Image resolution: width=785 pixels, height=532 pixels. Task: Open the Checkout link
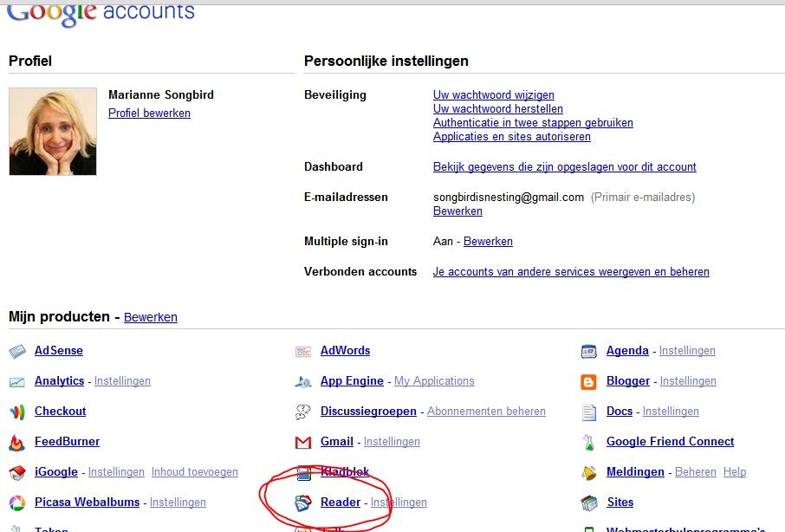(60, 411)
